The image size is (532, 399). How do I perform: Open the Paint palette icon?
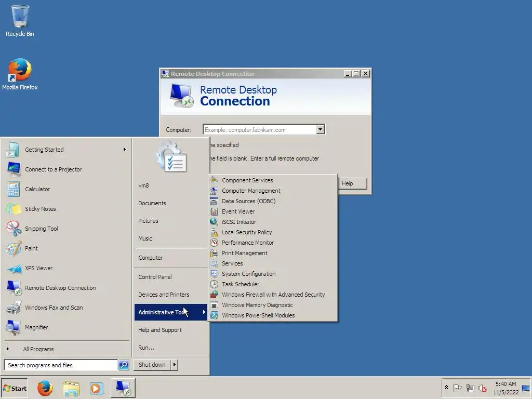coord(14,248)
